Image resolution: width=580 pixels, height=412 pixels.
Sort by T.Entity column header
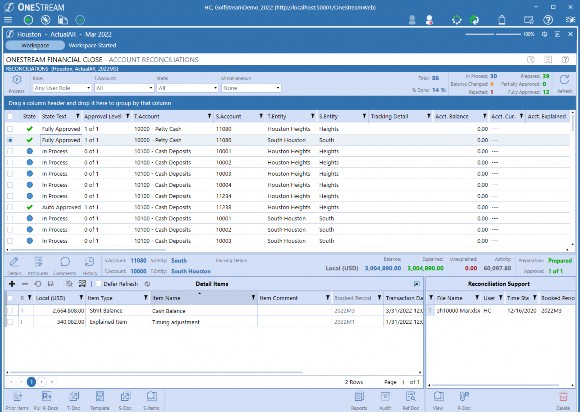[x=277, y=116]
